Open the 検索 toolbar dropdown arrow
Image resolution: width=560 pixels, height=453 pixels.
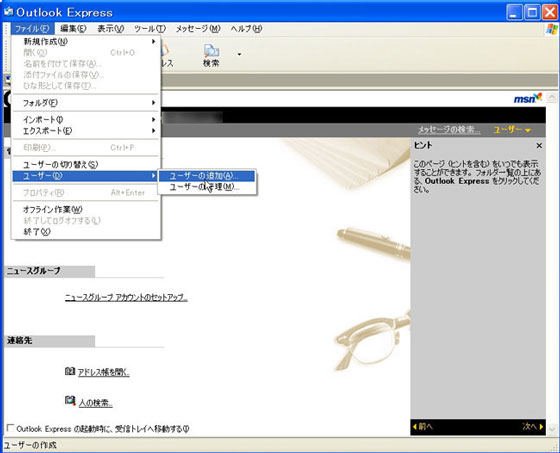point(239,54)
